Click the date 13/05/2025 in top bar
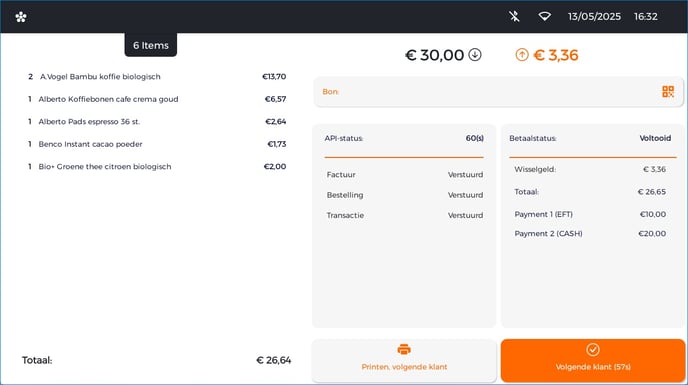 click(x=594, y=17)
